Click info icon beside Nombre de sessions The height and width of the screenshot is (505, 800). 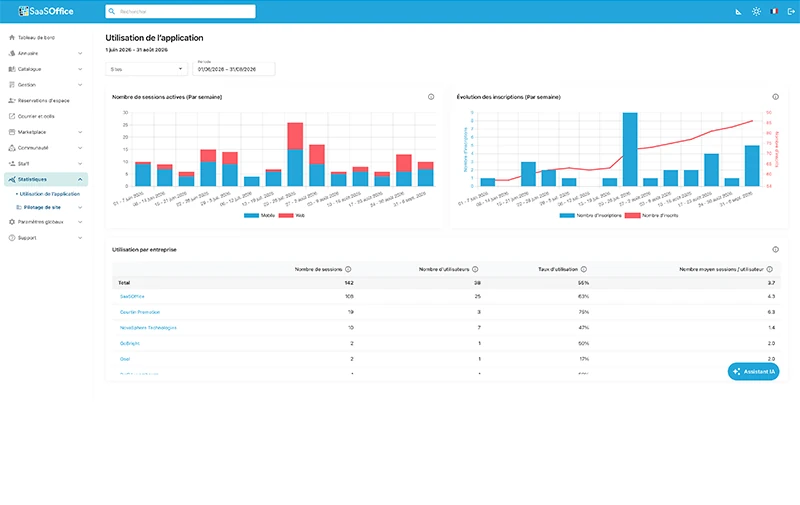(348, 269)
